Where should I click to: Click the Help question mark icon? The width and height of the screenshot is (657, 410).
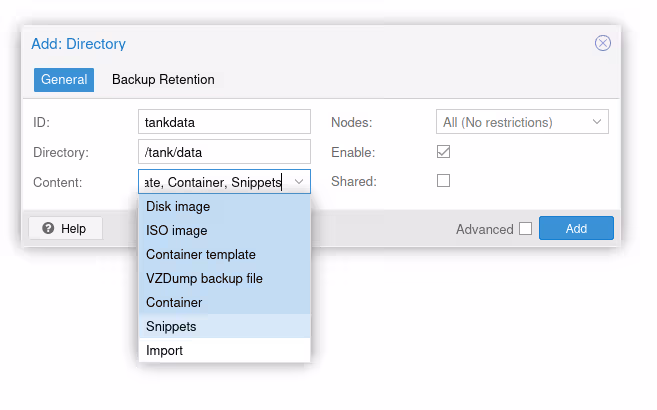48,229
